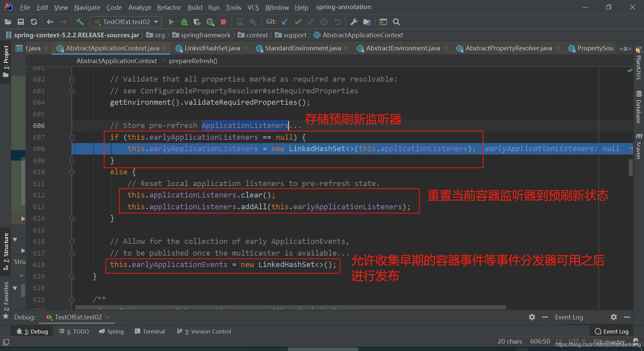Open the Refactor menu

pos(169,7)
